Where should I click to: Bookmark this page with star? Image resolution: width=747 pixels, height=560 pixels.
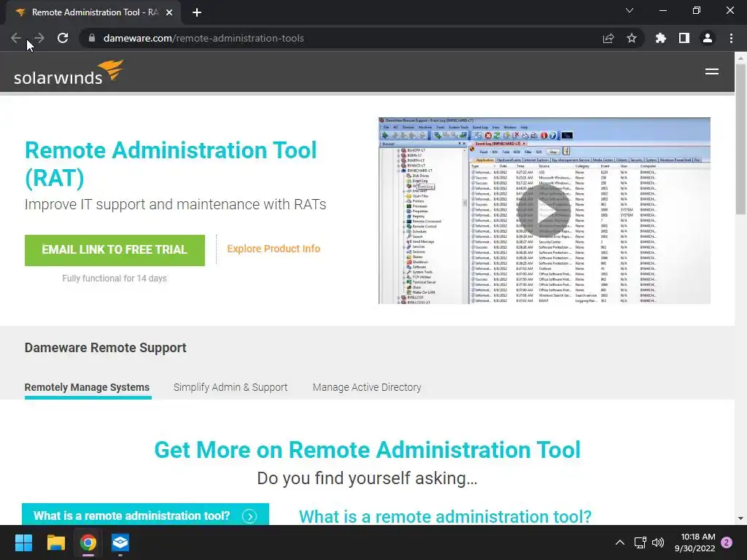pos(632,38)
